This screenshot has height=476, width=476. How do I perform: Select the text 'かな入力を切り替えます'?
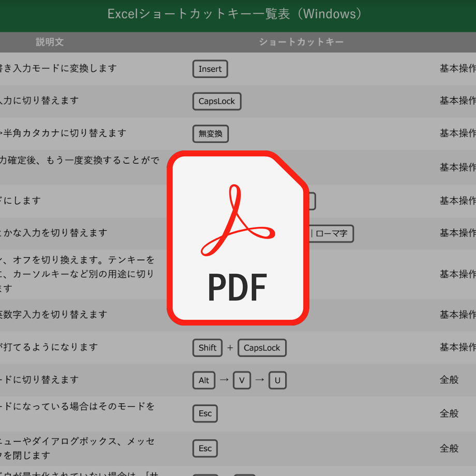[55, 233]
